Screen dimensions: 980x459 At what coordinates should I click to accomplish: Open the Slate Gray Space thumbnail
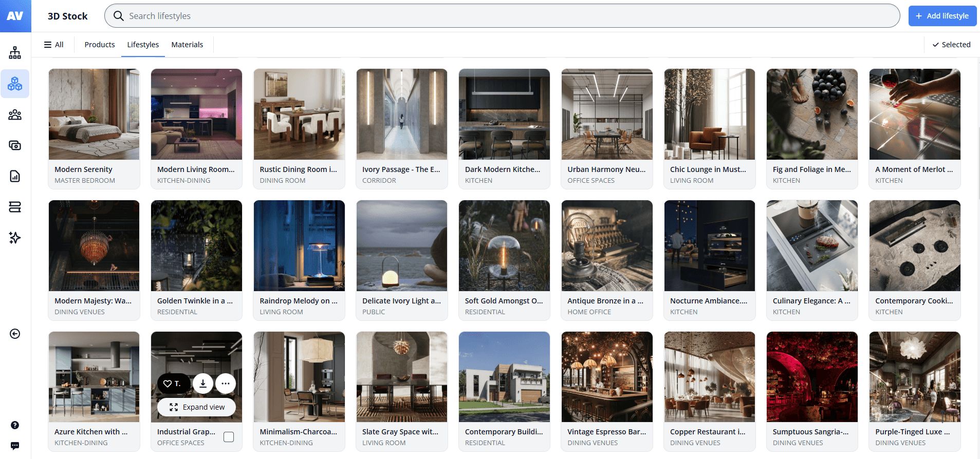coord(402,377)
